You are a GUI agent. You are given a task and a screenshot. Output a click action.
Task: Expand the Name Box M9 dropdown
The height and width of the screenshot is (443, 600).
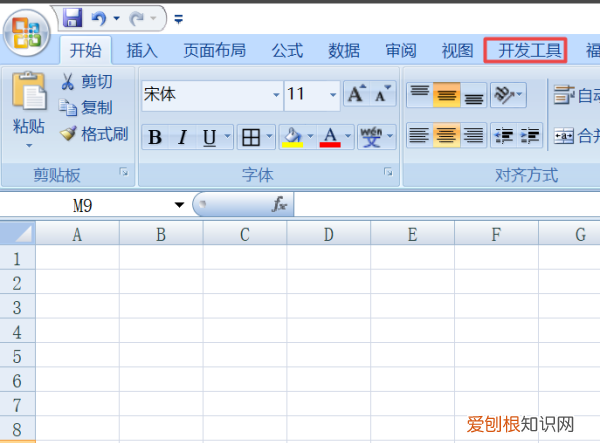pos(179,205)
